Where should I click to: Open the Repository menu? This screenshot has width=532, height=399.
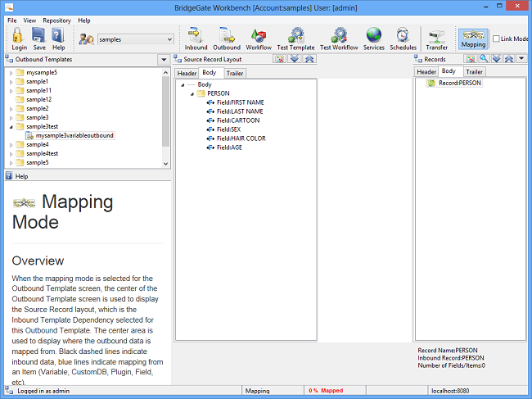[56, 20]
